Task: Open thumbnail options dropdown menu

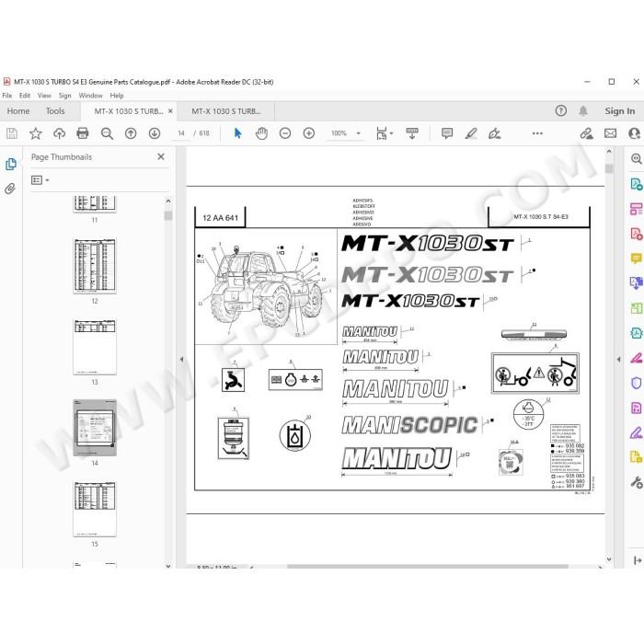Action: pyautogui.click(x=40, y=180)
